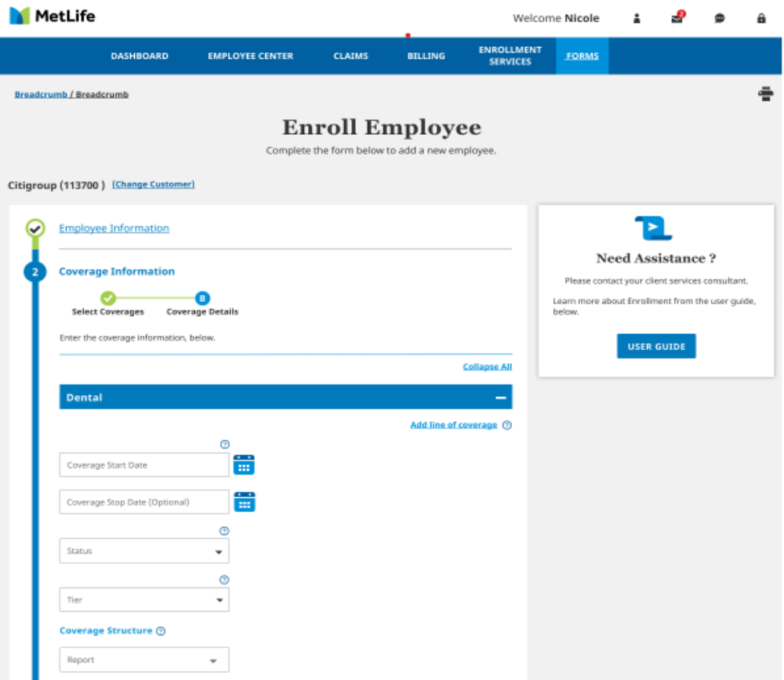Click the help icon next to Add line of coverage
This screenshot has height=680, width=784.
tap(507, 425)
